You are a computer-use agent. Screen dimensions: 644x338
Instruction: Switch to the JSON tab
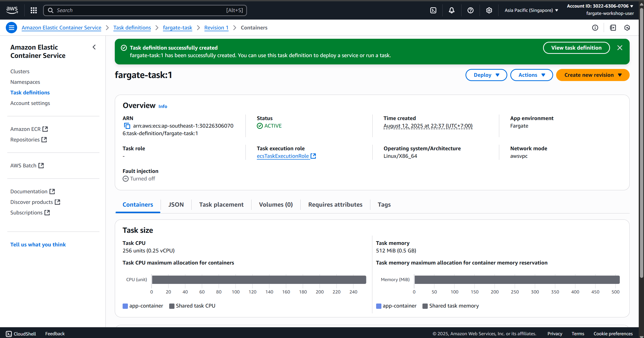[x=176, y=205]
